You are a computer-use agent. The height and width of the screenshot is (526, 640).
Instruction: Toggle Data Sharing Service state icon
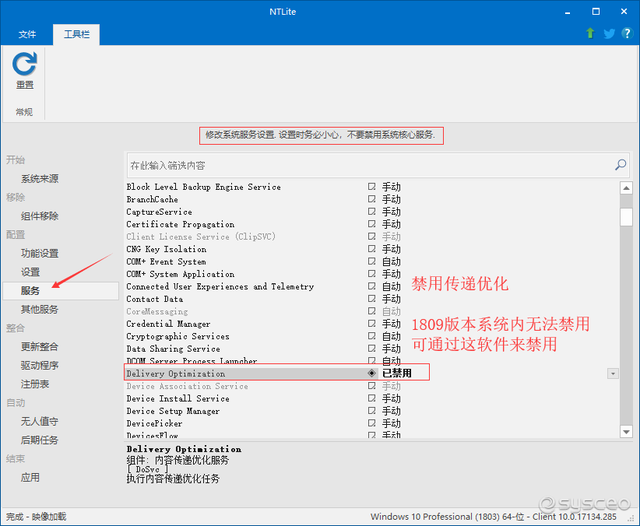tap(371, 348)
